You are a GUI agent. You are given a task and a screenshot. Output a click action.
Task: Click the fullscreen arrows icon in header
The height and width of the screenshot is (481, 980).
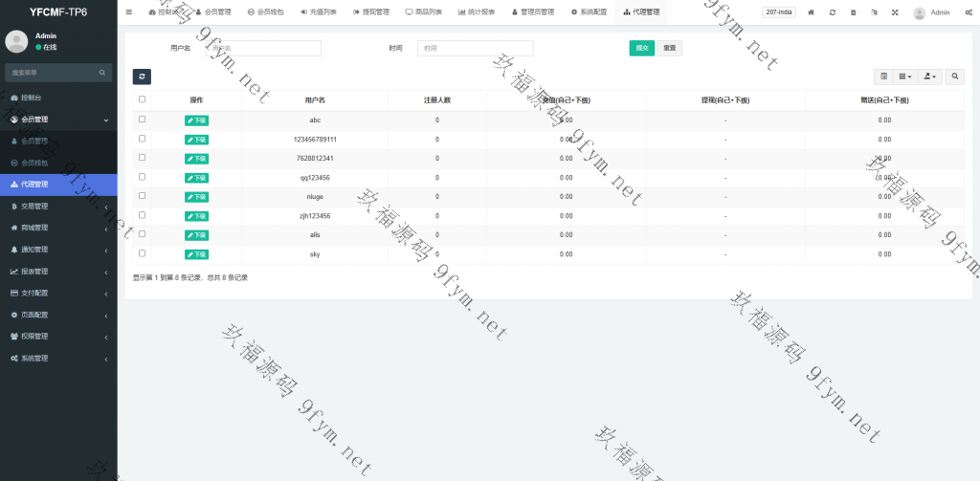895,12
